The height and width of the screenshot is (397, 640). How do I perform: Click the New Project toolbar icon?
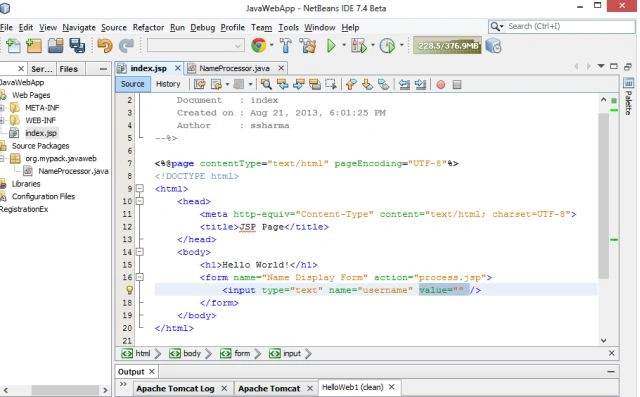tap(34, 46)
